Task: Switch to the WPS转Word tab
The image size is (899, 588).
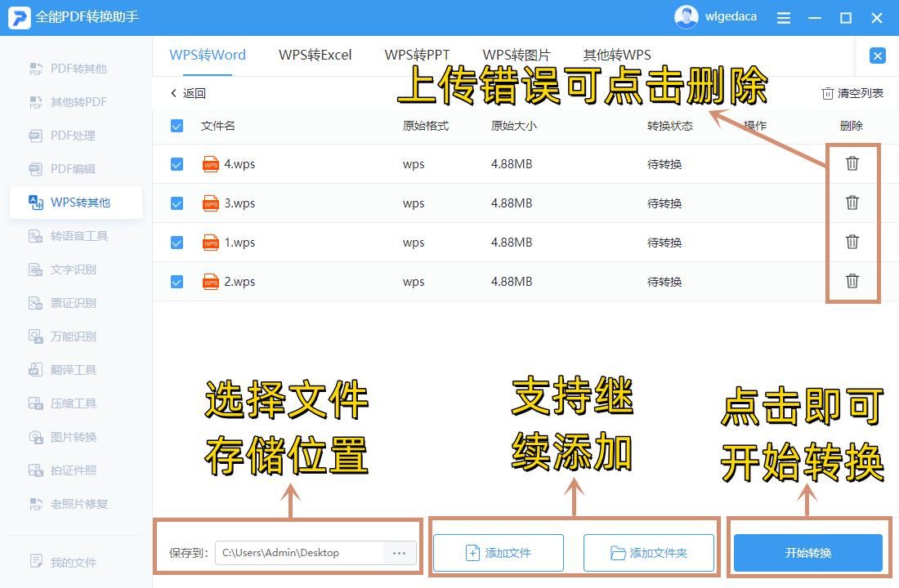Action: tap(208, 55)
